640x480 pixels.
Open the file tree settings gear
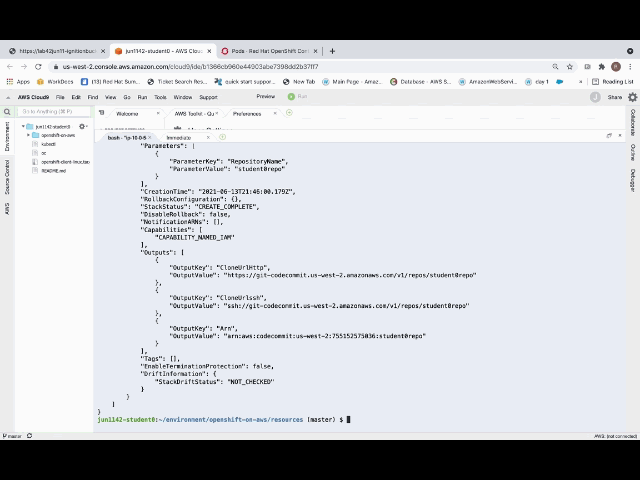tap(82, 127)
